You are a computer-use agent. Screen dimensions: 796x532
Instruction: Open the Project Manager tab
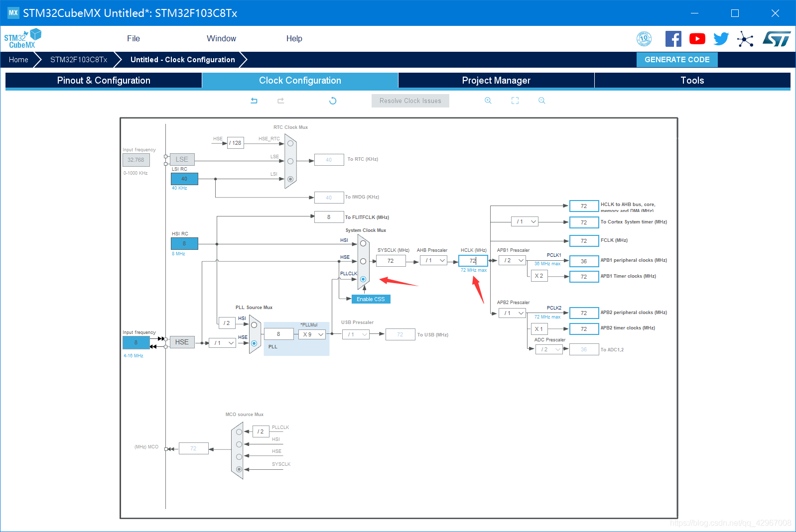coord(496,81)
